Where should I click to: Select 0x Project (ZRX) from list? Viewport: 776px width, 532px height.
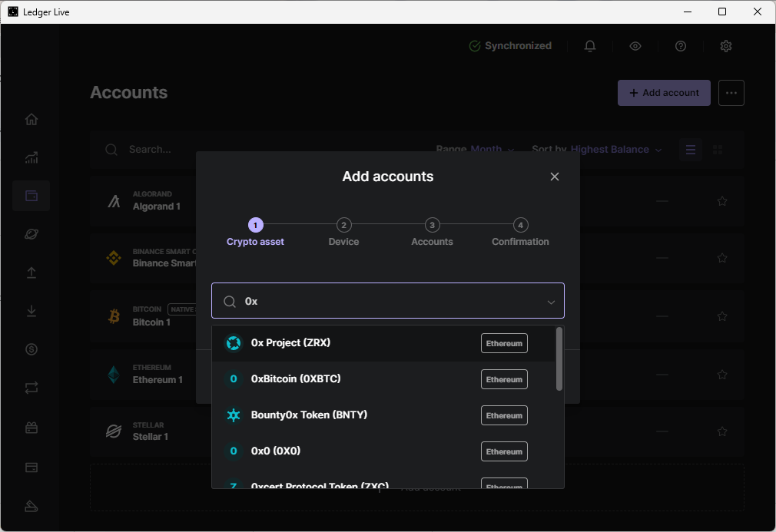tap(383, 343)
